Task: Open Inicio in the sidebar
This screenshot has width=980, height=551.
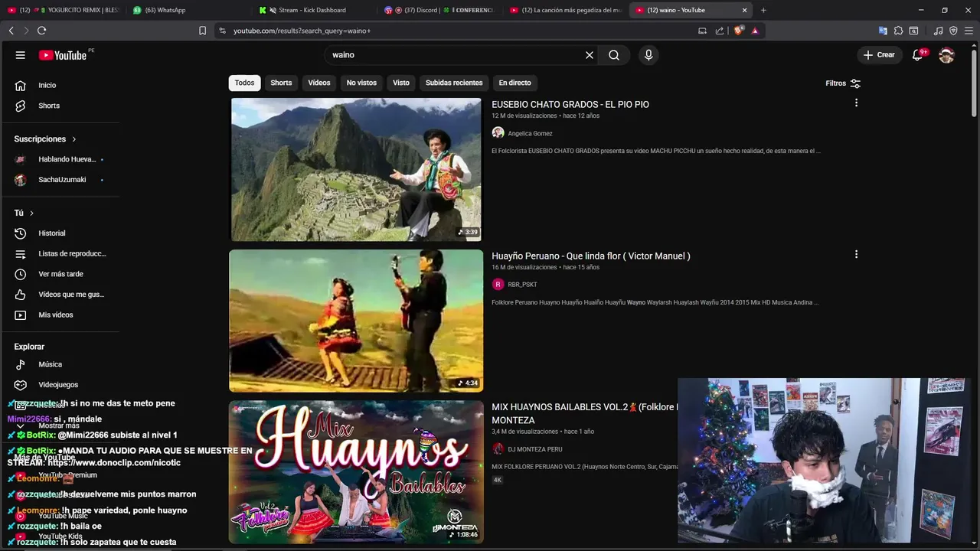Action: [60, 85]
